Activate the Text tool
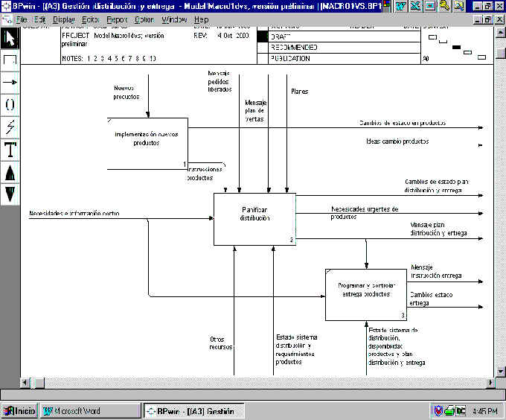The height and width of the screenshot is (420, 506). click(x=10, y=150)
